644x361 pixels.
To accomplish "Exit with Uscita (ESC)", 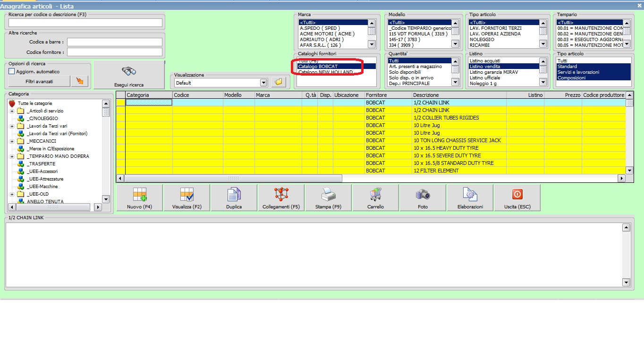I will tap(517, 198).
